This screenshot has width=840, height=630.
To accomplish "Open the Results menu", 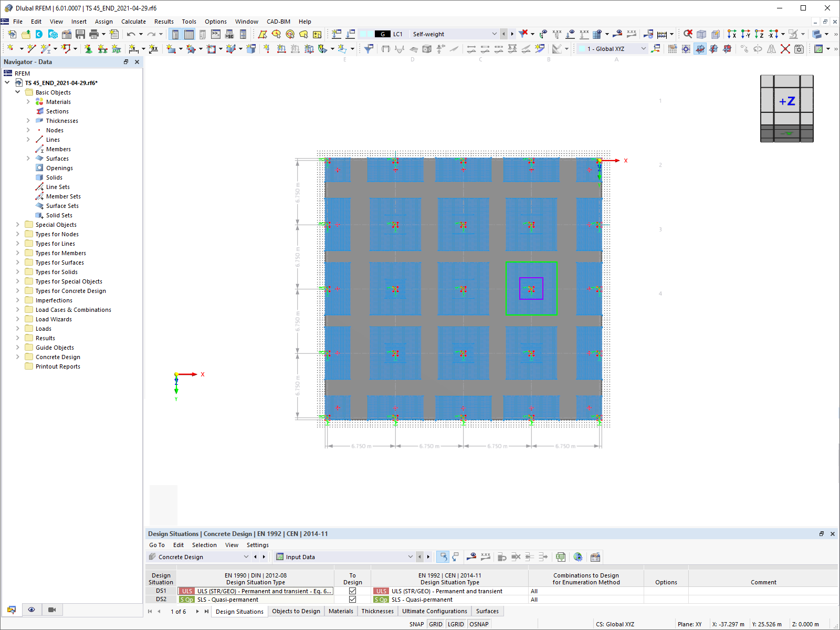I will coord(164,22).
